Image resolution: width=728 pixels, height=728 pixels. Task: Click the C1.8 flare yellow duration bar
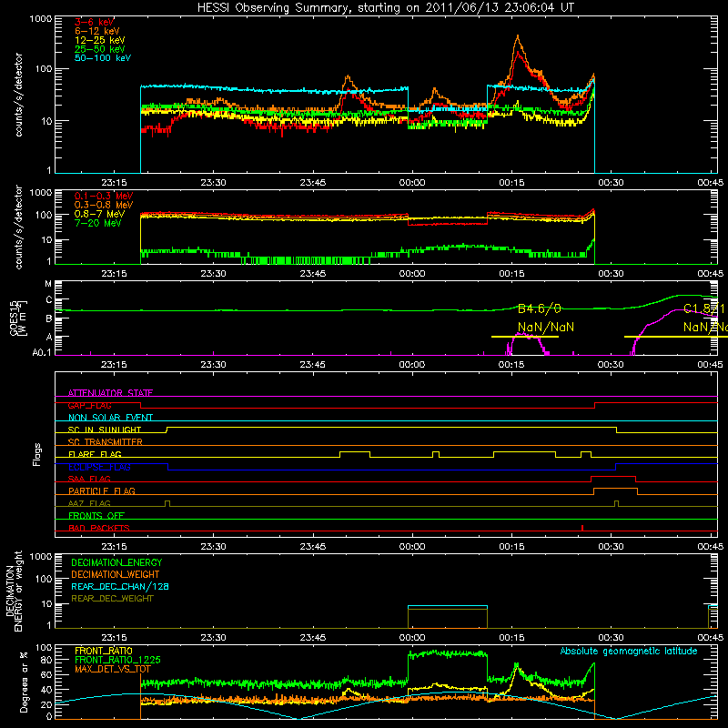676,337
